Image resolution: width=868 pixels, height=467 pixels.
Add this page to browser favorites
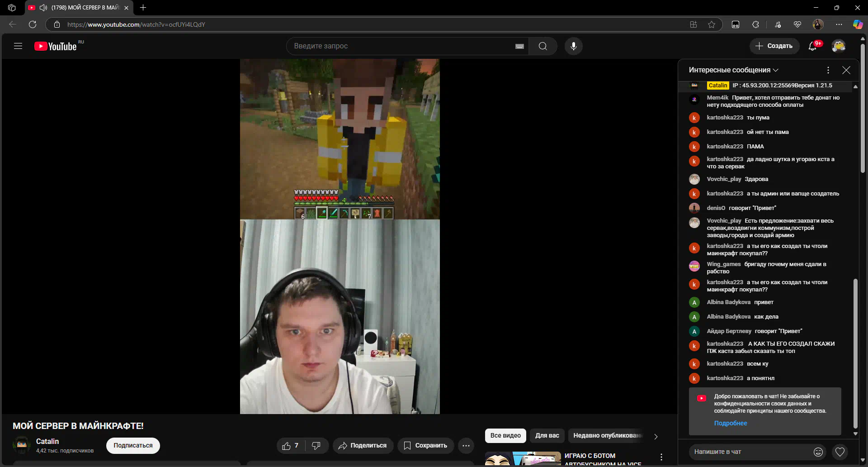(x=712, y=24)
